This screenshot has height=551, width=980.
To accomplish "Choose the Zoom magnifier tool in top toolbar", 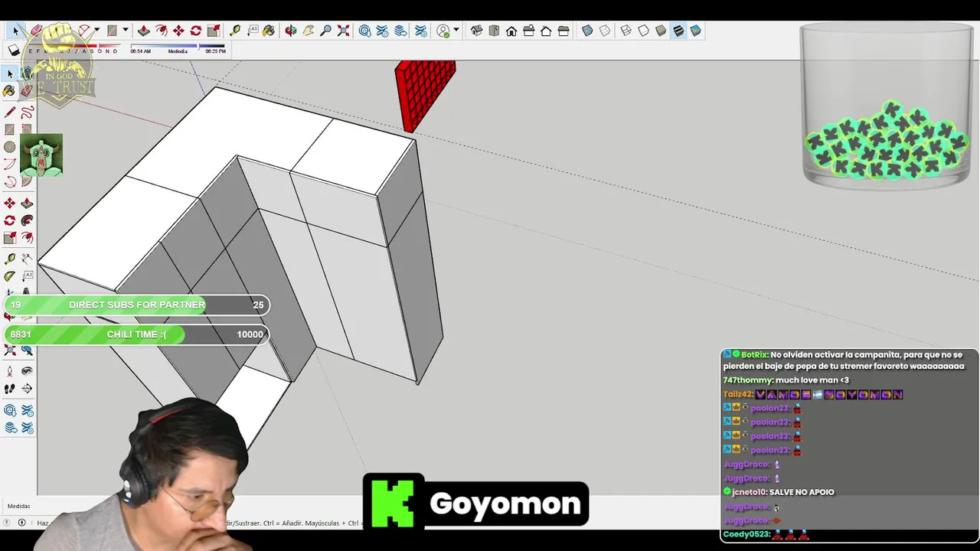I will tap(326, 31).
